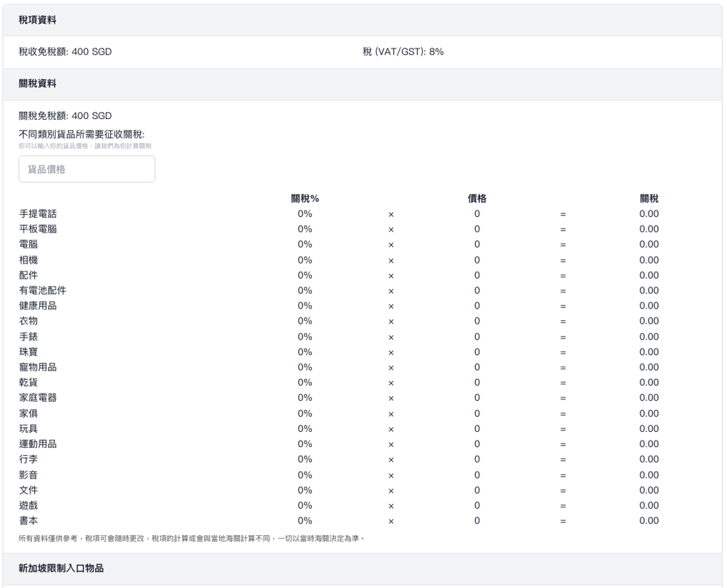Click the 價格 column header
727x588 pixels.
point(477,198)
